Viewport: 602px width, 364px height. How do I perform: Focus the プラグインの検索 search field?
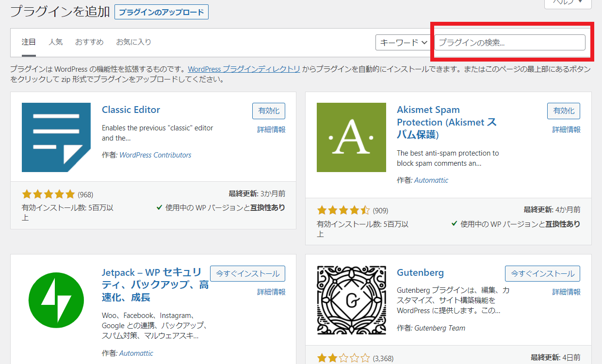click(x=510, y=42)
